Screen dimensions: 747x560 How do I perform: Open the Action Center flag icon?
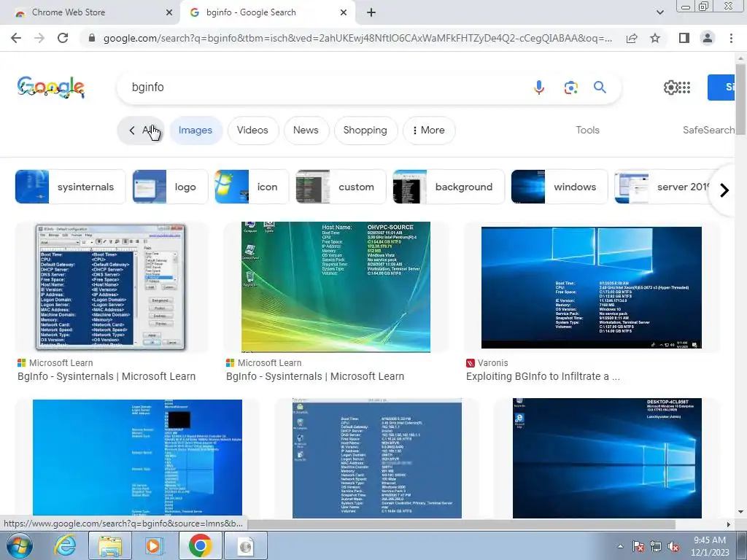pos(638,546)
